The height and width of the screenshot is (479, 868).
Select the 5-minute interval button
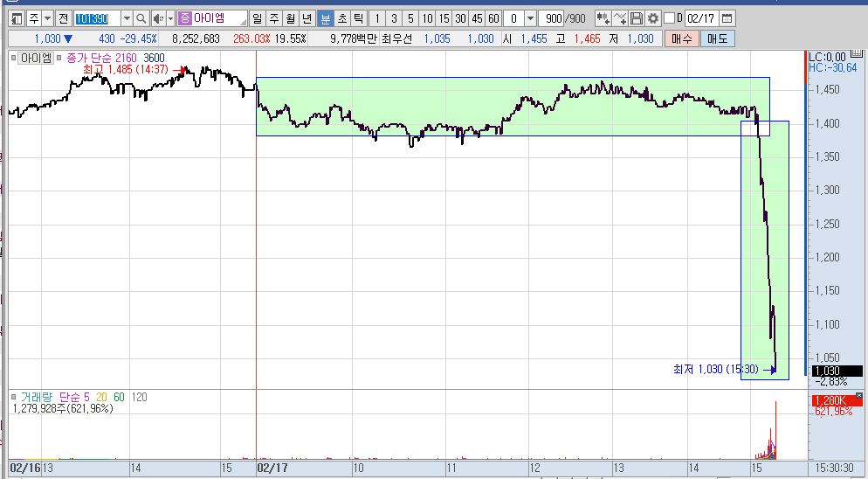pos(410,18)
